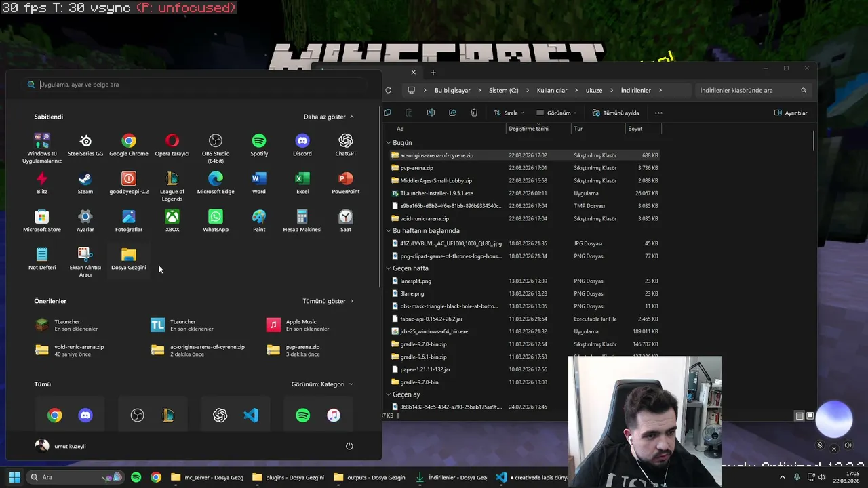Open Windows 10 Uygulamalarınız pinned item
The height and width of the screenshot is (488, 868).
pos(42,148)
